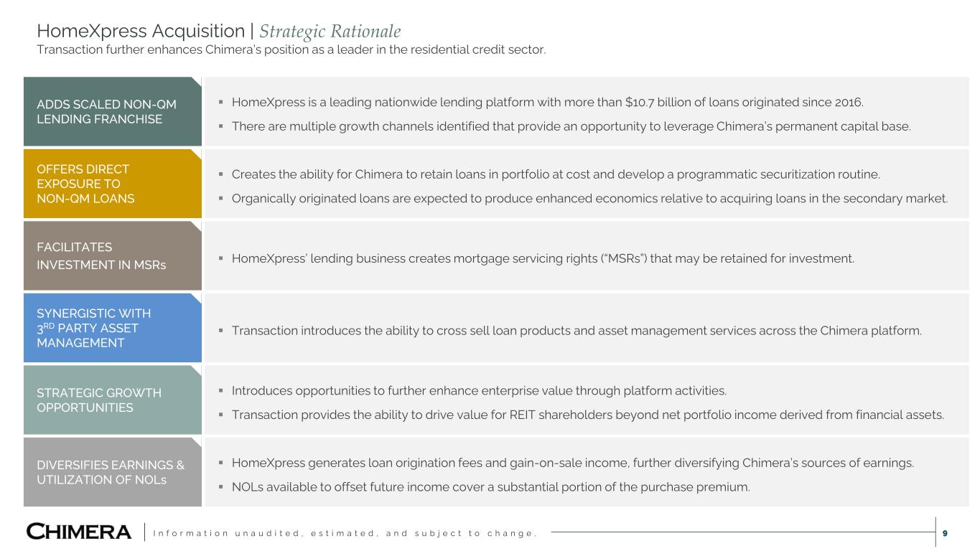Click the gold 'Offers Direct Exposure to Non-QM Loans' box
This screenshot has height=551, width=980.
click(x=111, y=184)
